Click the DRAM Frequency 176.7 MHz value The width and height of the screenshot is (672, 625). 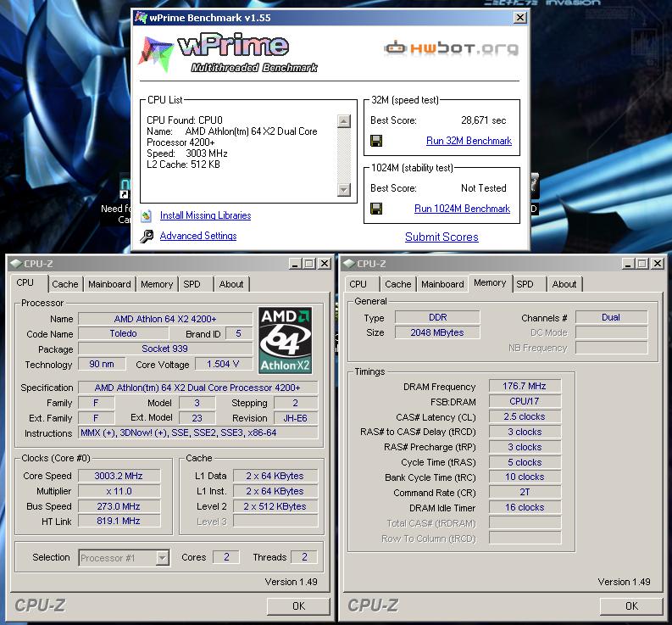click(525, 386)
